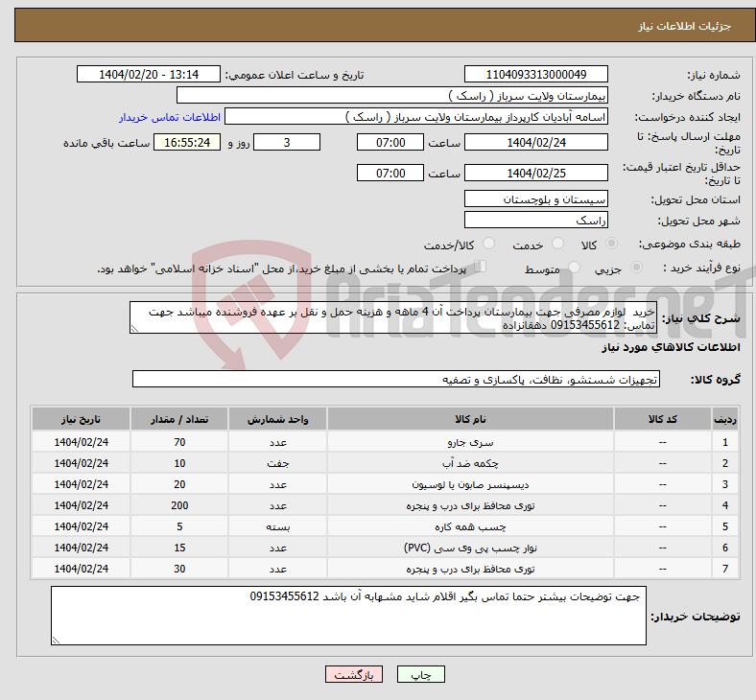Click the نام کالا column header

(x=470, y=419)
